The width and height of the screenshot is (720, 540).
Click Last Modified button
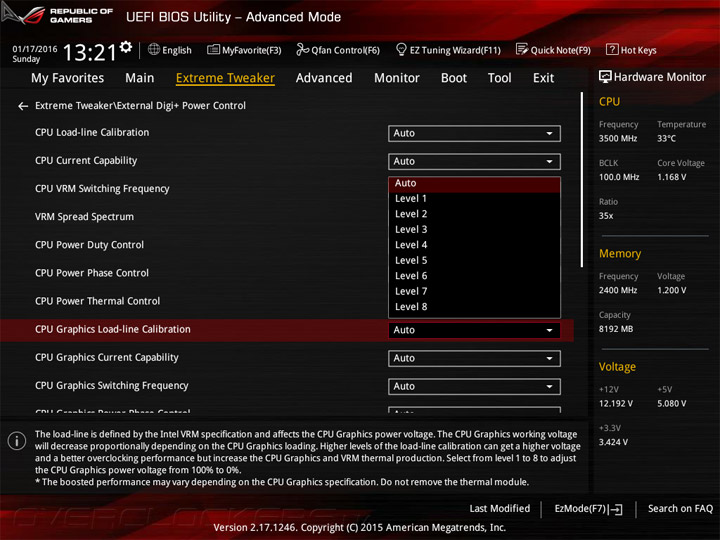(x=500, y=508)
